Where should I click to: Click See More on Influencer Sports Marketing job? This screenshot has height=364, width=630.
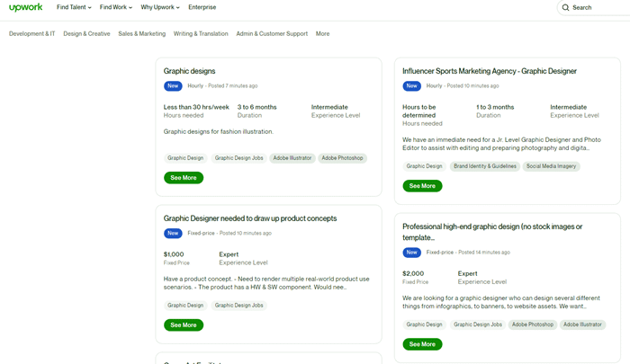[x=422, y=186]
